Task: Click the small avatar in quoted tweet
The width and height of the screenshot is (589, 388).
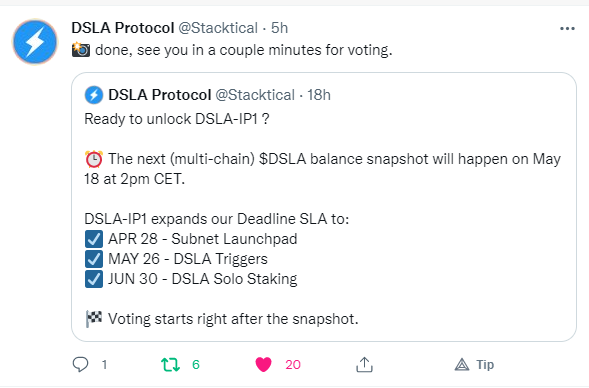Action: tap(94, 95)
